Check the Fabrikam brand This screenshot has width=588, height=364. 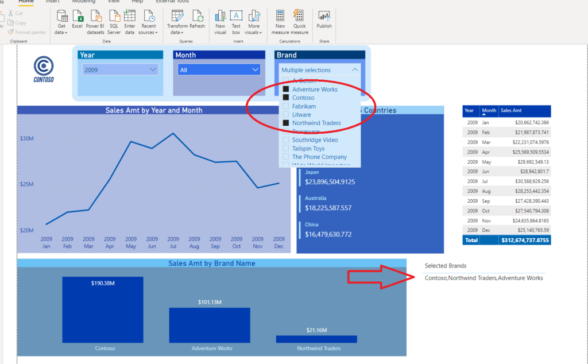(x=286, y=106)
